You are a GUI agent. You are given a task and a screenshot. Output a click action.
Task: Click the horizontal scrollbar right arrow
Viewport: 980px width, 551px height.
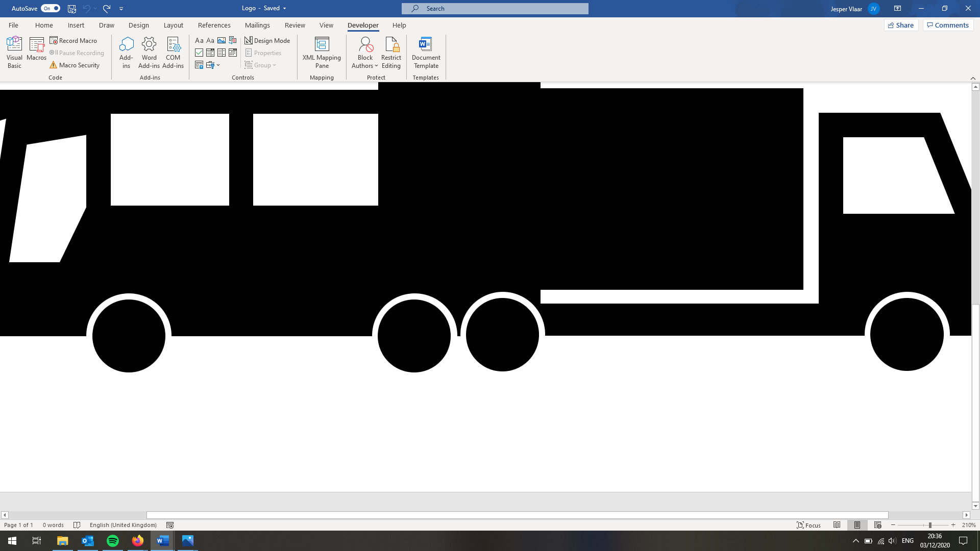tap(966, 515)
